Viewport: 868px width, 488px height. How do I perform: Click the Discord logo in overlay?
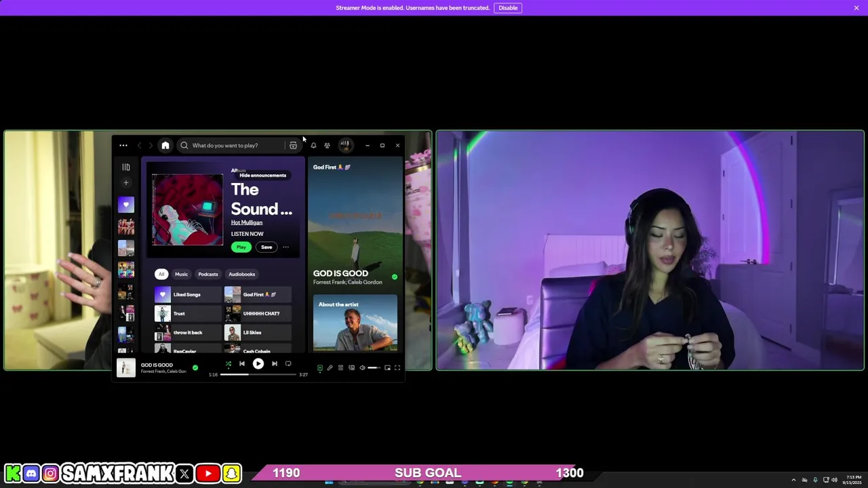click(x=31, y=473)
